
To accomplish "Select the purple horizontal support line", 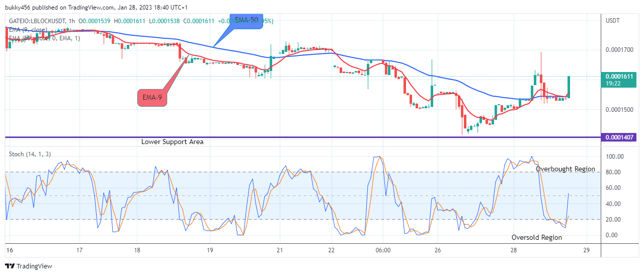I will pos(302,137).
